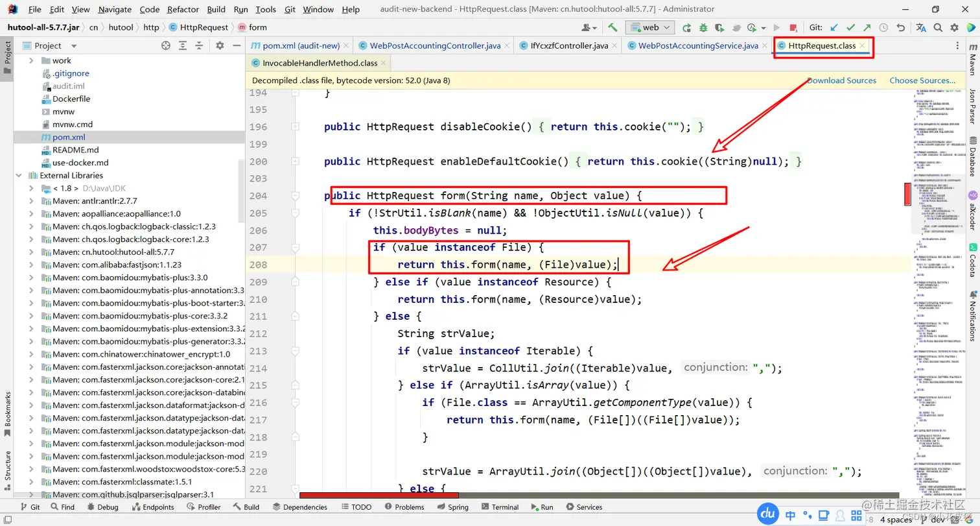Run the 'web' configuration
Screen dimensions: 980x526
(x=686, y=27)
